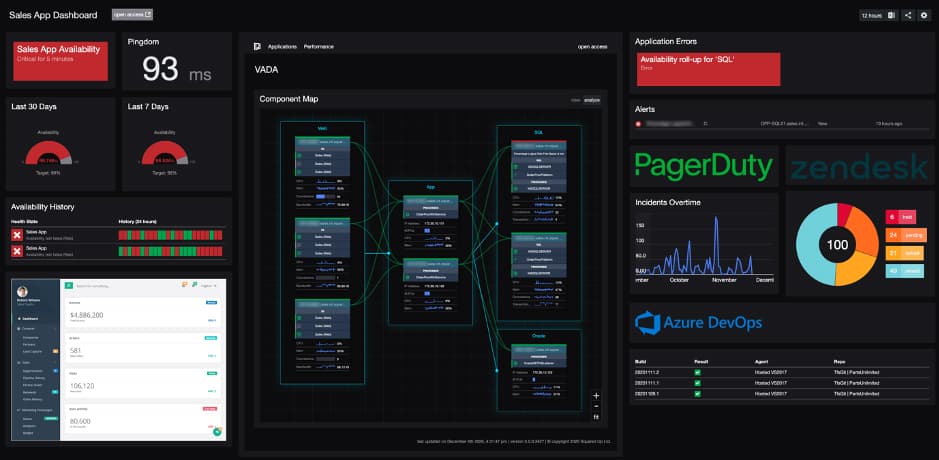Click the PagerDuty logo tile
The width and height of the screenshot is (939, 460).
tap(704, 166)
